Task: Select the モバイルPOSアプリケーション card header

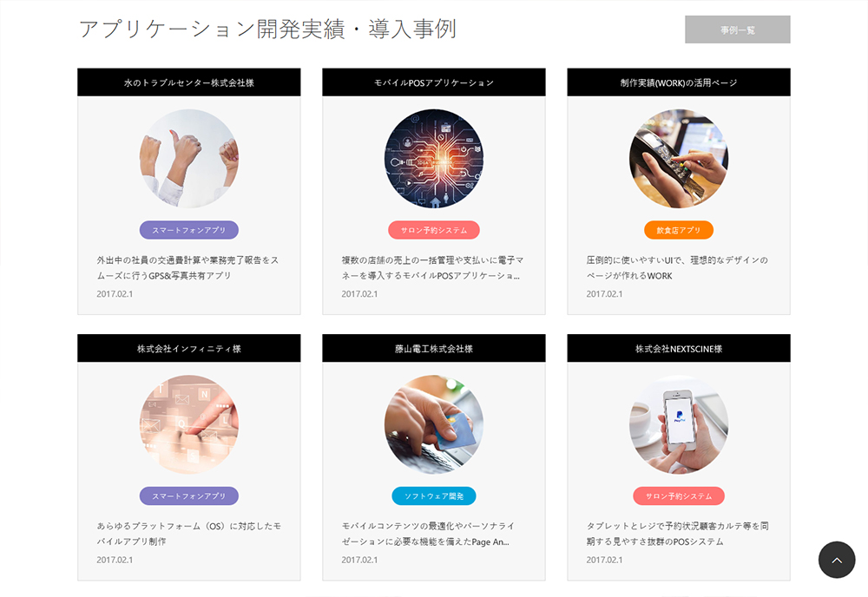Action: (434, 82)
